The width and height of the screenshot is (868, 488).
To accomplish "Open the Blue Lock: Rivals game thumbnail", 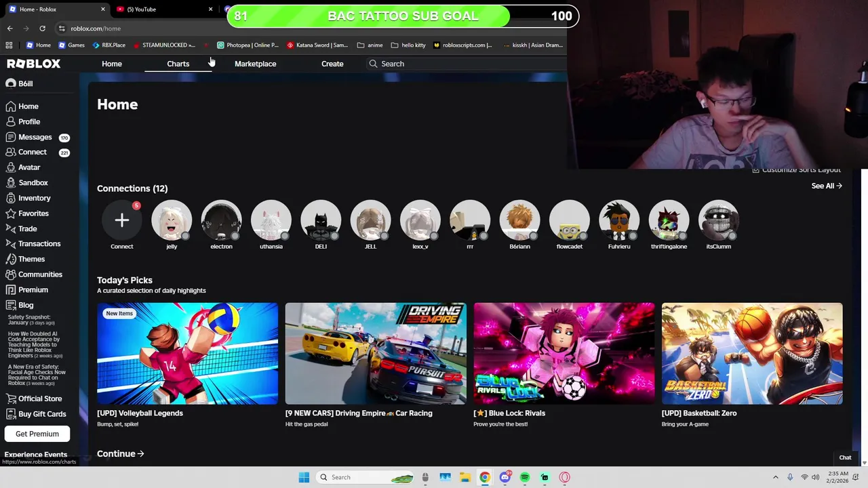I will 564,353.
